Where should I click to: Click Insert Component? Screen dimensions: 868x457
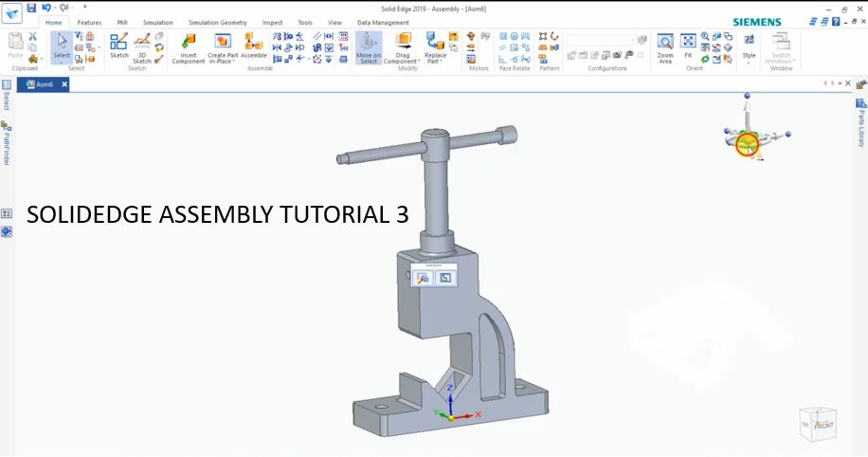(x=189, y=48)
